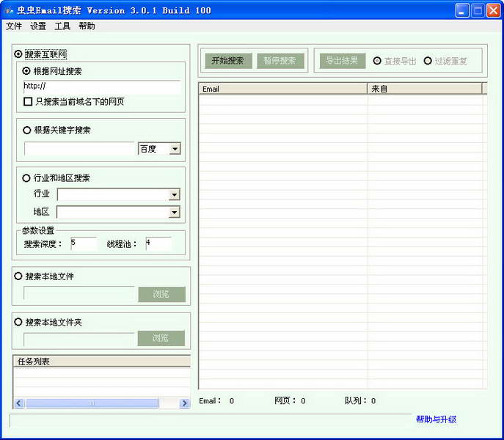Open the 设置 menu
The image size is (504, 440).
(38, 26)
